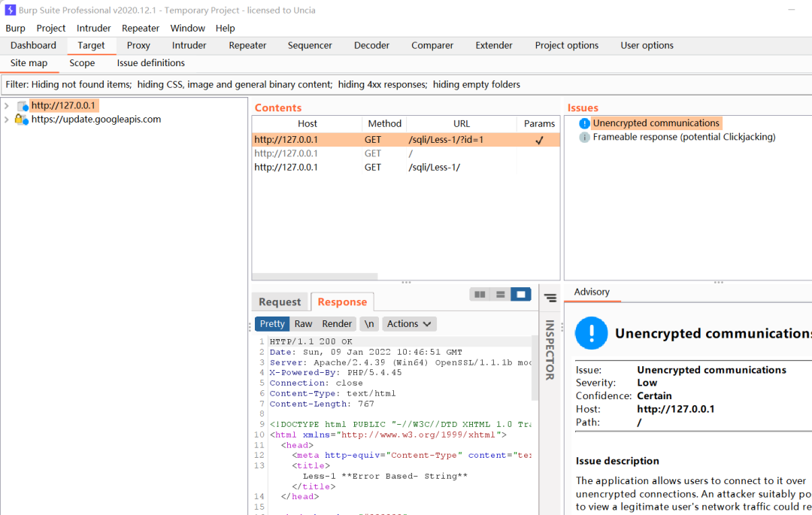Open the Intruder menu in menu bar
Image resolution: width=812 pixels, height=515 pixels.
(94, 29)
